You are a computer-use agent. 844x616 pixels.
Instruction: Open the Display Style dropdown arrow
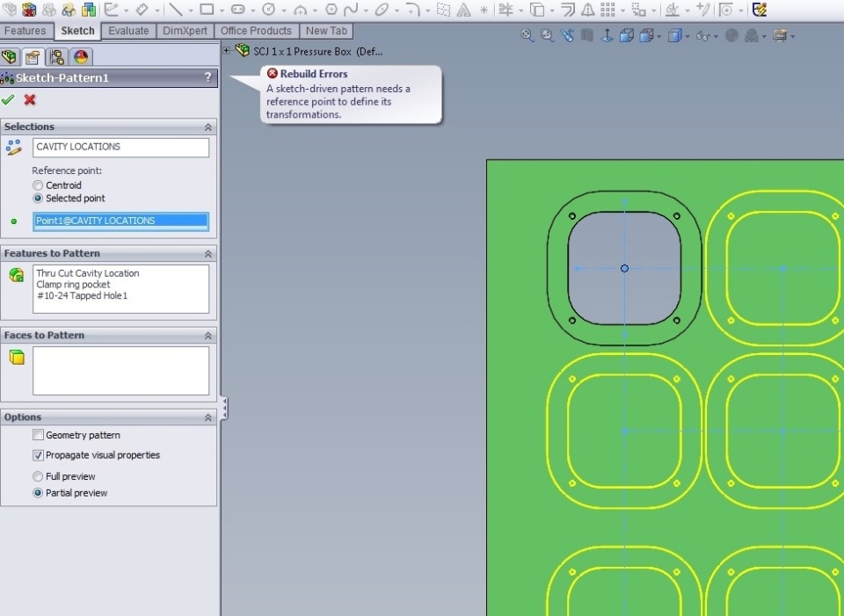point(688,37)
